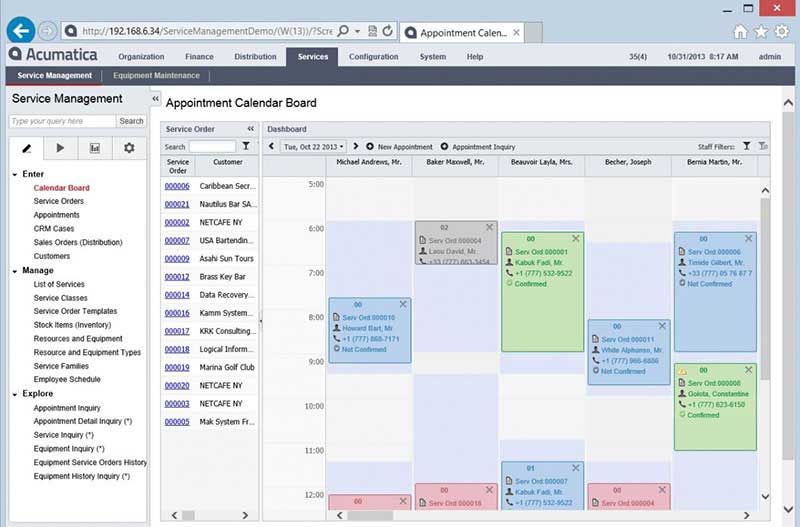Switch to Equipment Maintenance tab

[156, 76]
